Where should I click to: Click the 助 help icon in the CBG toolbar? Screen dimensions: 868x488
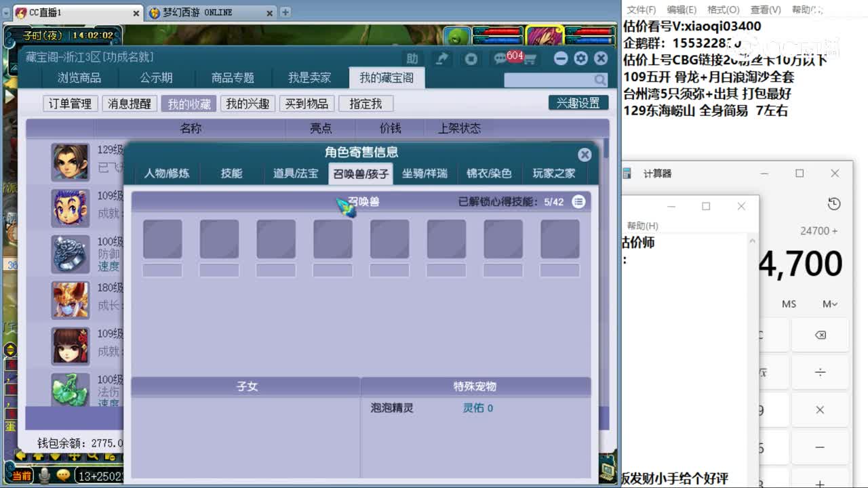click(412, 59)
